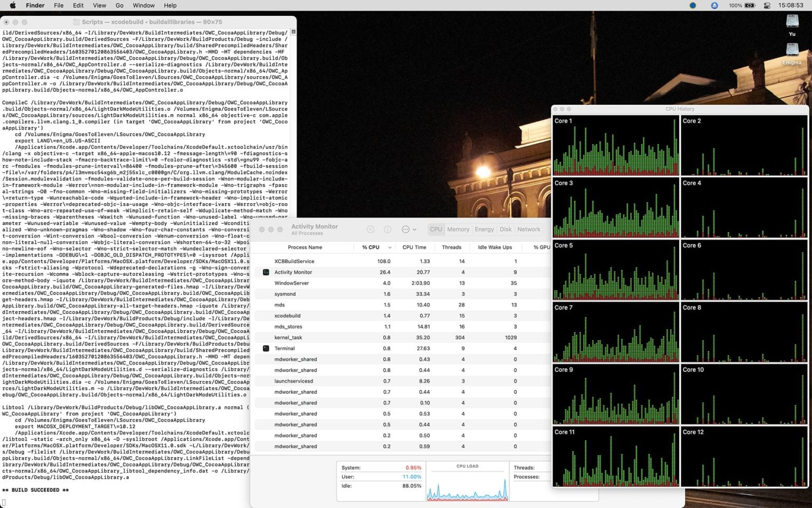Sort processes by the CPU Time column
The width and height of the screenshot is (812, 508).
414,247
